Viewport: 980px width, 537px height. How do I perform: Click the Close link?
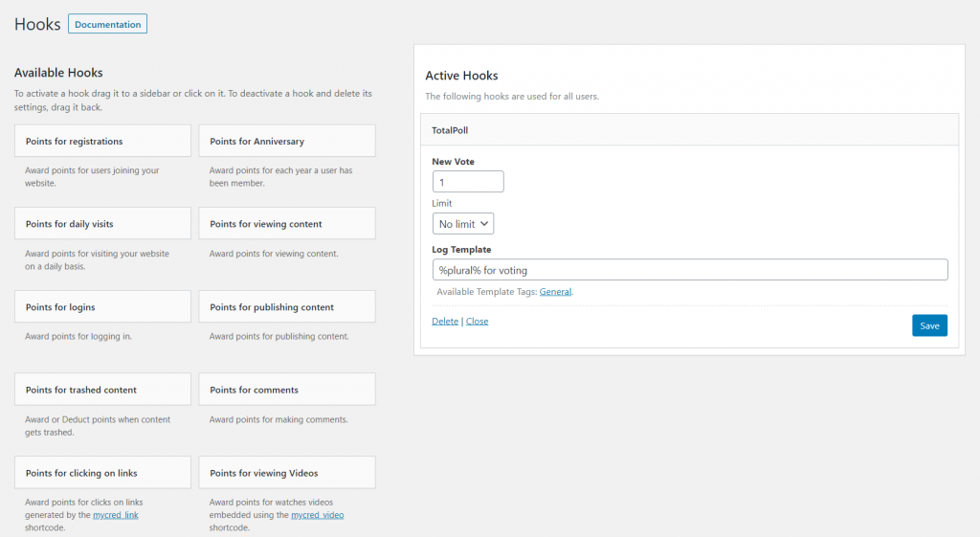pos(477,321)
